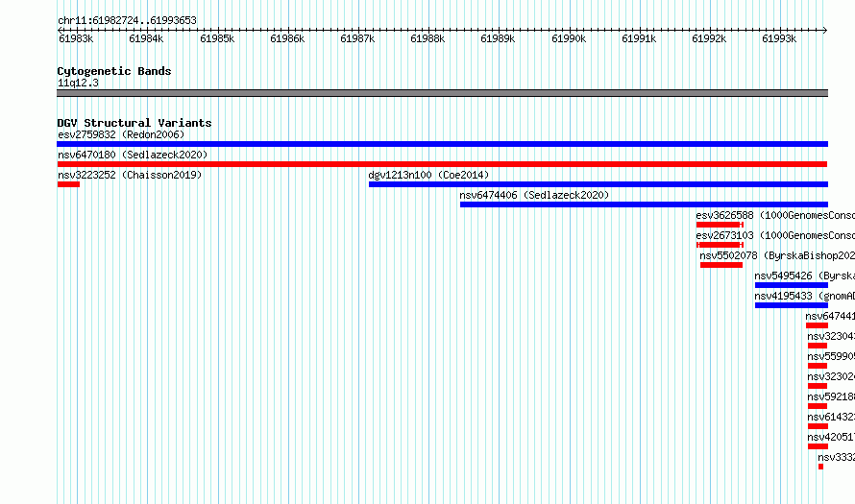Click the 61990k ruler tick label
Image resolution: width=855 pixels, height=504 pixels.
[569, 38]
